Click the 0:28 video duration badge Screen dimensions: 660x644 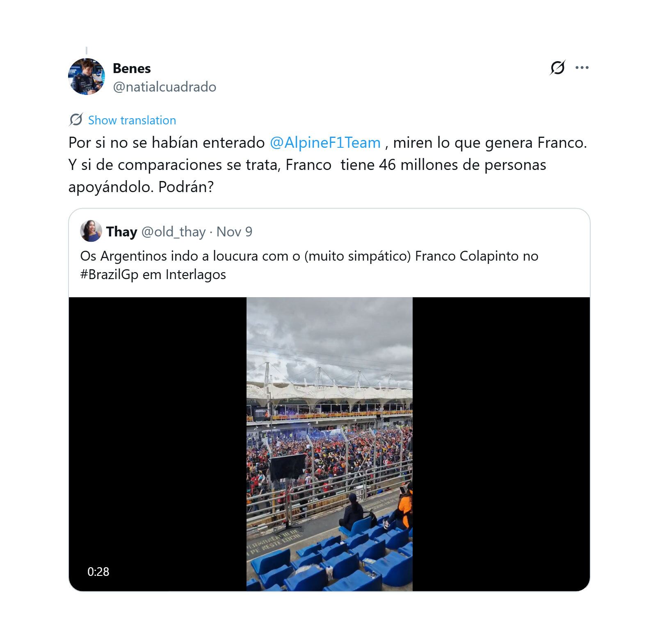pos(98,571)
